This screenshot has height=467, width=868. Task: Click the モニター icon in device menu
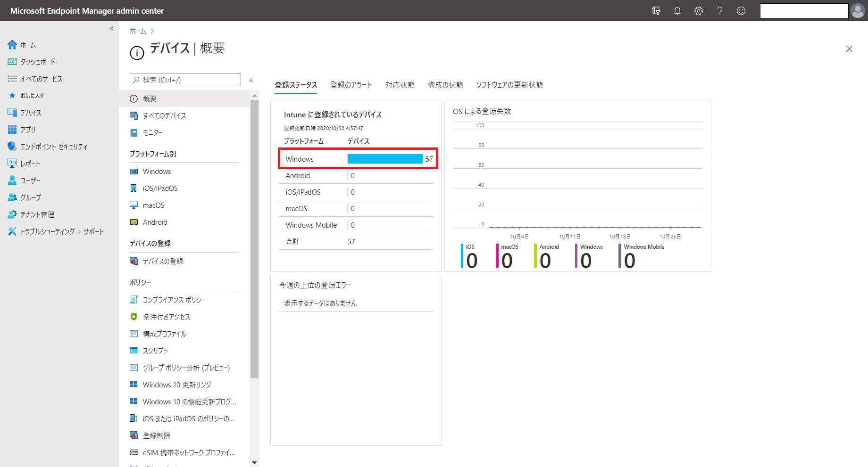134,132
